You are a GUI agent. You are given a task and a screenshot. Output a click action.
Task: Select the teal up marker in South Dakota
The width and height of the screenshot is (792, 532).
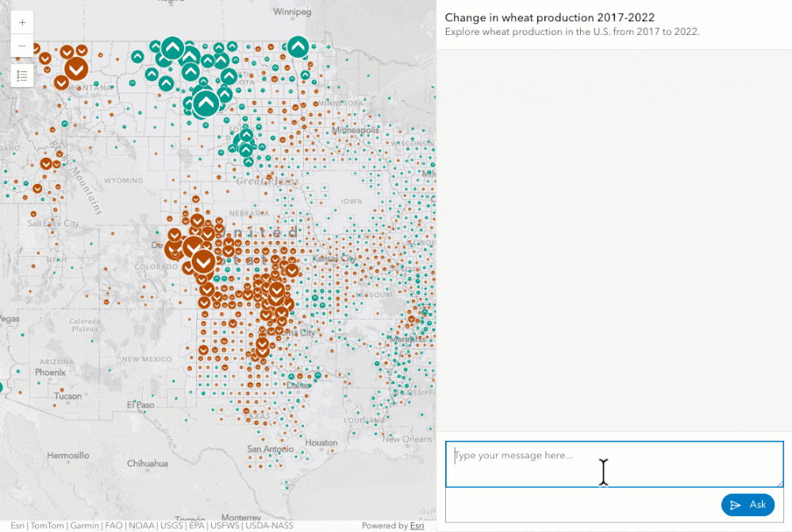point(246,136)
